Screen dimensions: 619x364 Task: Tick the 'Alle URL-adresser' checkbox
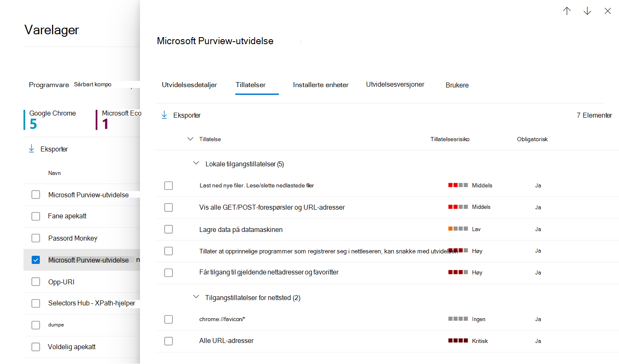pos(168,341)
